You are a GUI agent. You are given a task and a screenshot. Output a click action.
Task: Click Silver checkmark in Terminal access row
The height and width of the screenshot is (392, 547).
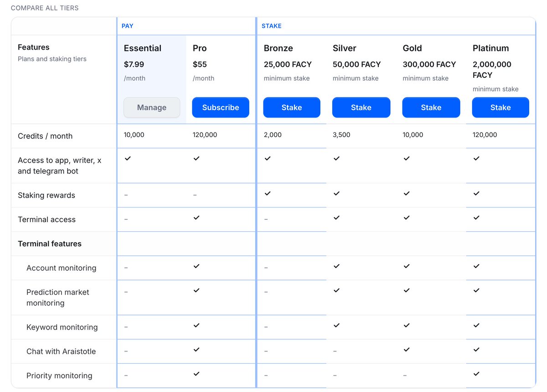tap(336, 218)
